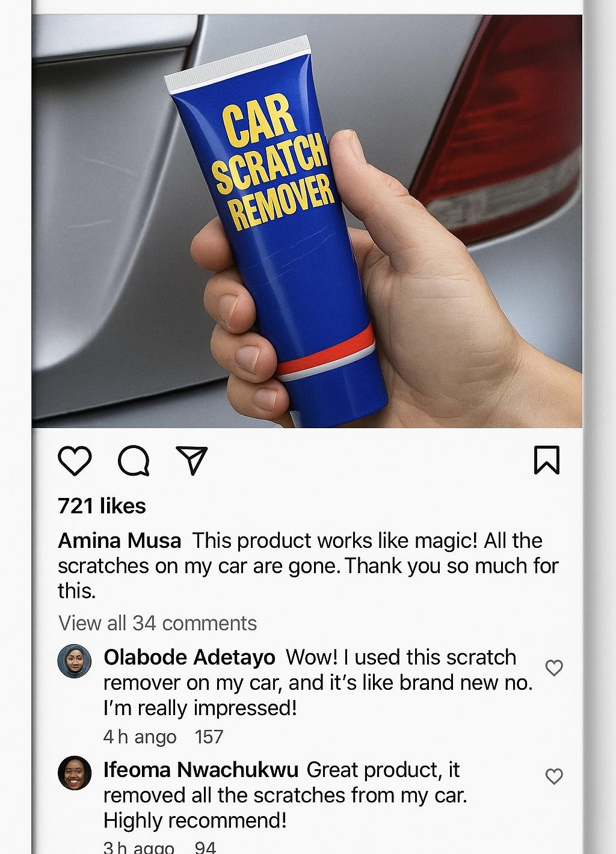Image resolution: width=616 pixels, height=854 pixels.
Task: Open Olabode Adetayo's username link
Action: [x=189, y=657]
